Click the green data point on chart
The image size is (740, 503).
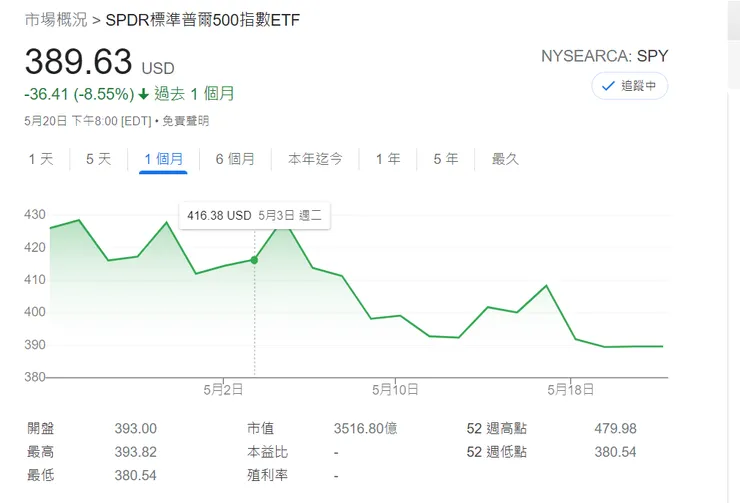point(254,260)
